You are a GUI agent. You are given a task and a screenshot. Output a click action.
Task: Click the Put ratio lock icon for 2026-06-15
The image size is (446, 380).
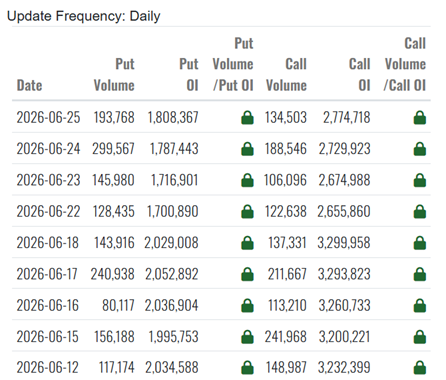pos(247,337)
